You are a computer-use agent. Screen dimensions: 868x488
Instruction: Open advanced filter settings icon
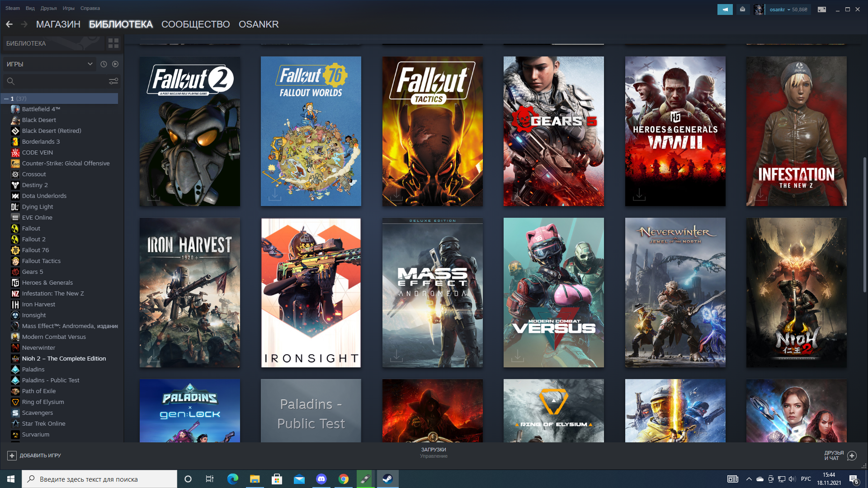point(113,81)
